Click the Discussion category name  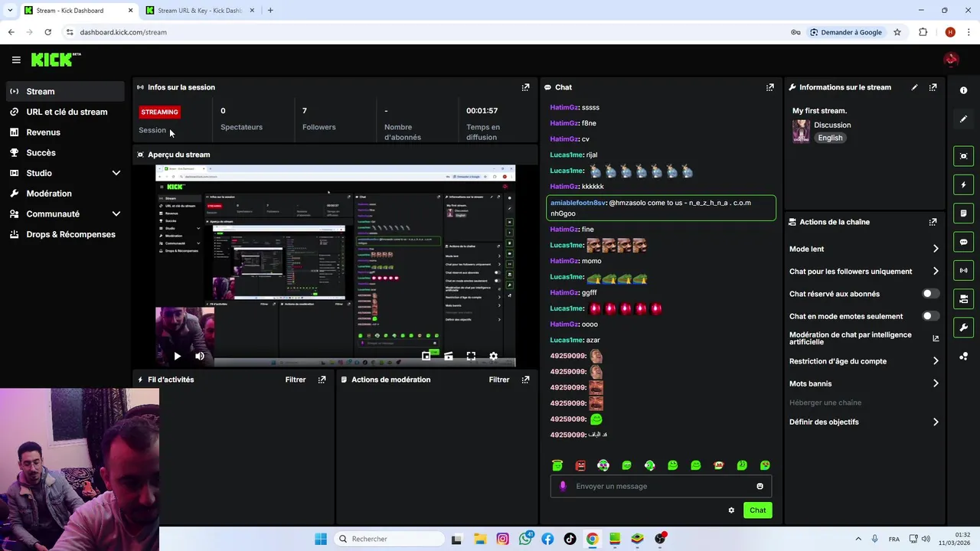pyautogui.click(x=832, y=125)
